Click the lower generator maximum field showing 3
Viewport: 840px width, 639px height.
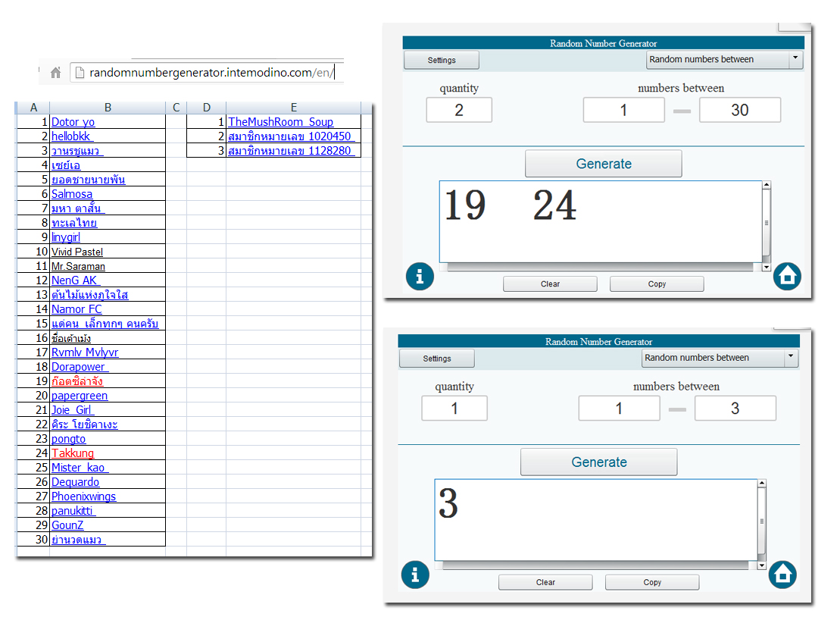pyautogui.click(x=735, y=409)
